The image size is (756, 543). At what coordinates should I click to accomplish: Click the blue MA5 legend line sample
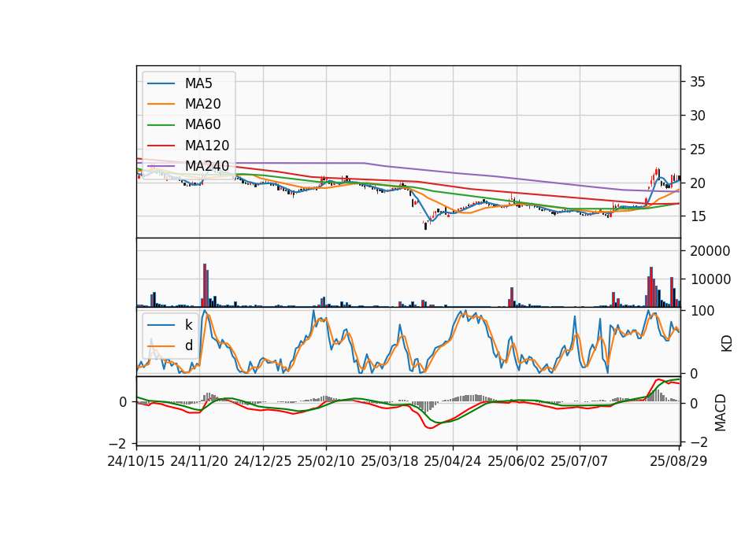[161, 84]
